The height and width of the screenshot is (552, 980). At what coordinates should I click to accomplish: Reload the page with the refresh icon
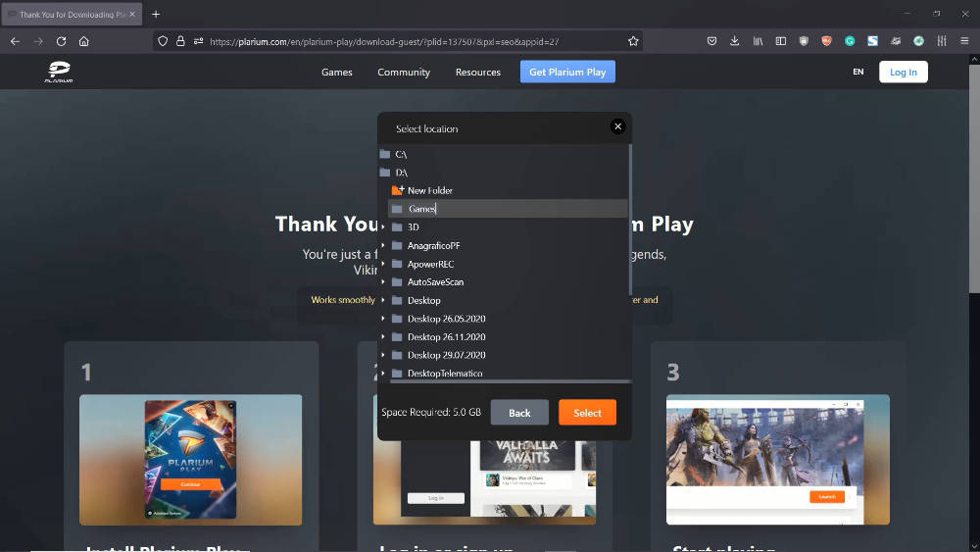pyautogui.click(x=61, y=41)
